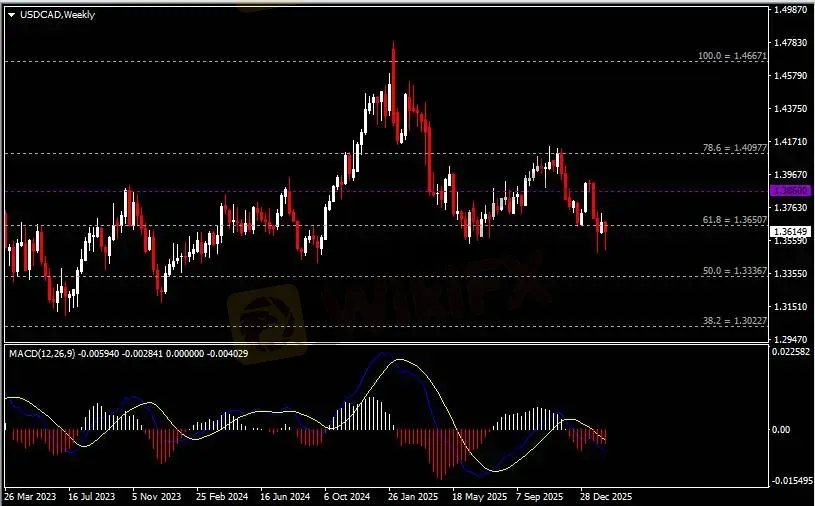Click the 0.022582 MACD scale value
The height and width of the screenshot is (506, 815).
click(x=790, y=351)
